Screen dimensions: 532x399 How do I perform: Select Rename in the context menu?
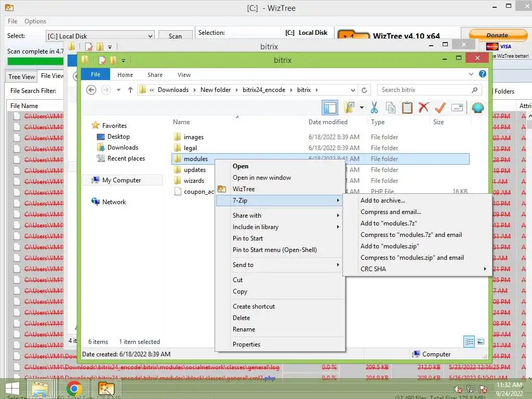pos(244,329)
